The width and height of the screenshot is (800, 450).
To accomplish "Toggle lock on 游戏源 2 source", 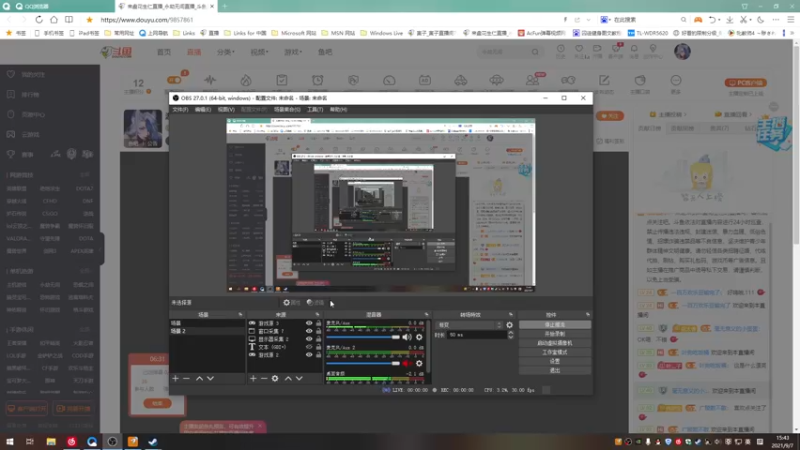I will (x=318, y=355).
